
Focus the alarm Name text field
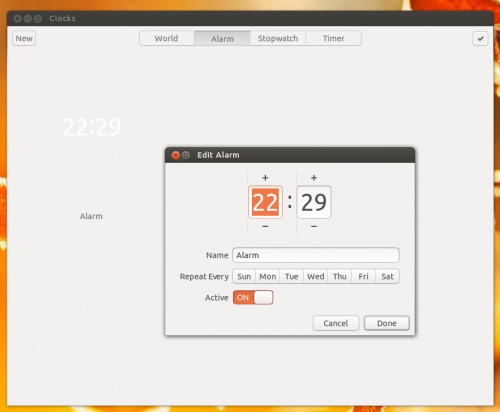[316, 255]
